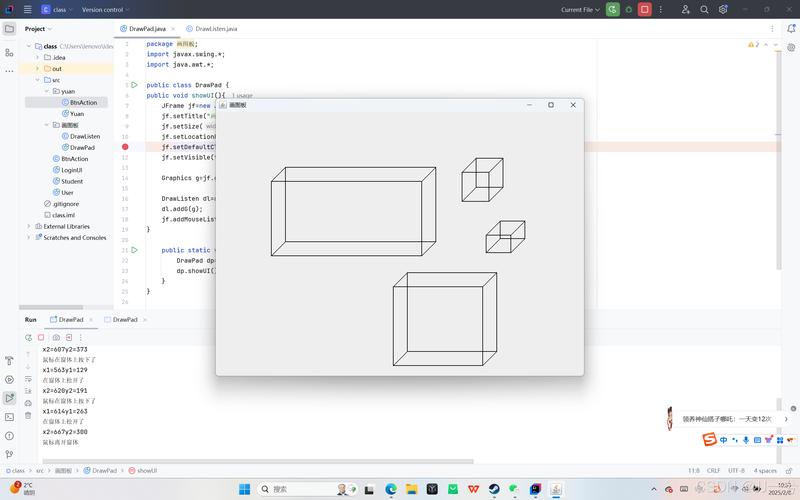The width and height of the screenshot is (800, 500).
Task: Click the green Rerun button in top toolbar
Action: (612, 9)
